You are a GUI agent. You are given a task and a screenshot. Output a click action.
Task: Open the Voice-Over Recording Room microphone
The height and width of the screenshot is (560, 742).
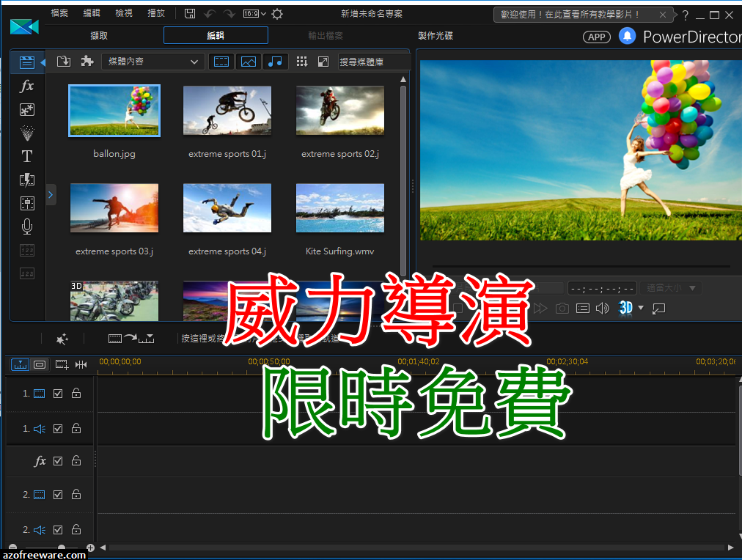27,226
